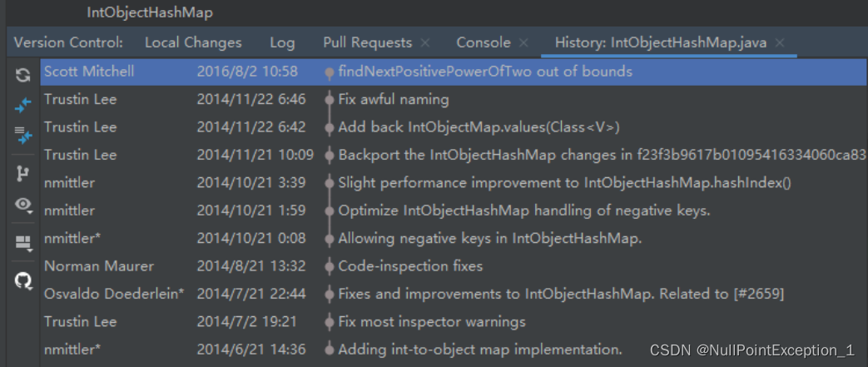
Task: Click the date 2014/10/21 1:59
Action: click(x=250, y=211)
